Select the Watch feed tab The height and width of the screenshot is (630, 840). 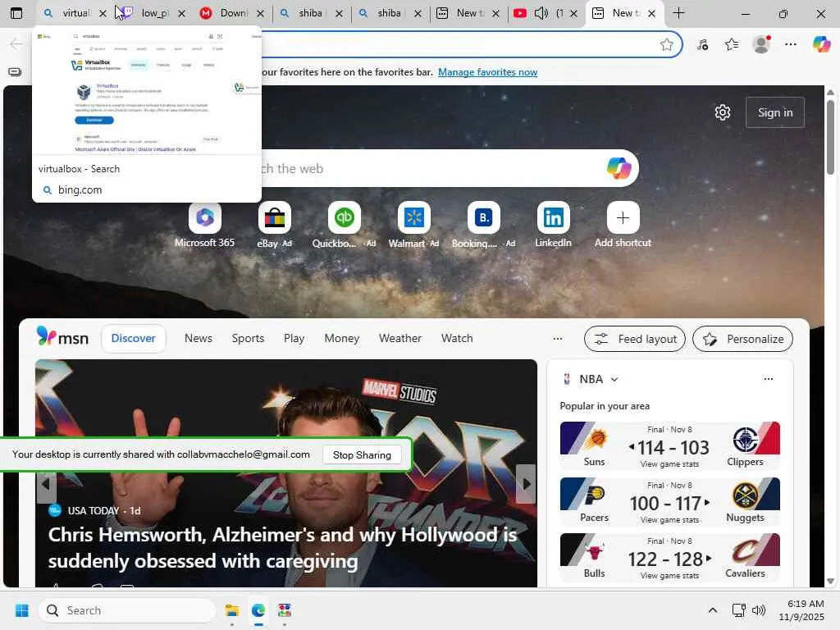coord(457,339)
